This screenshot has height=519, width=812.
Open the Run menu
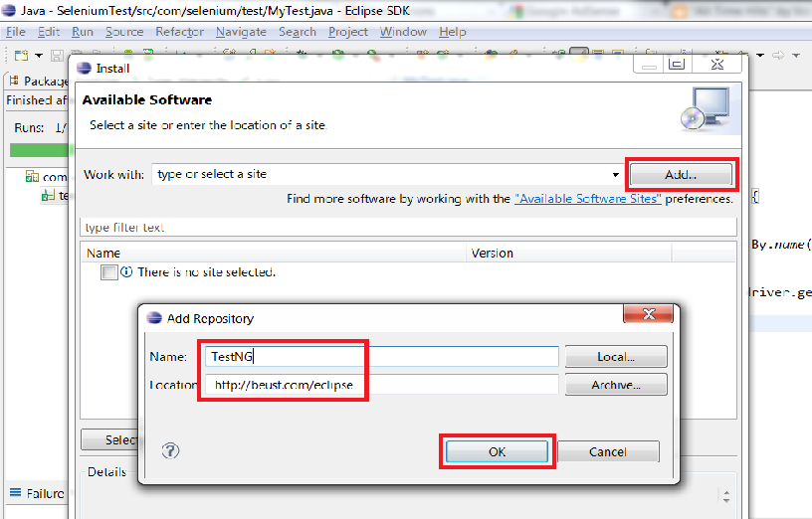(83, 32)
